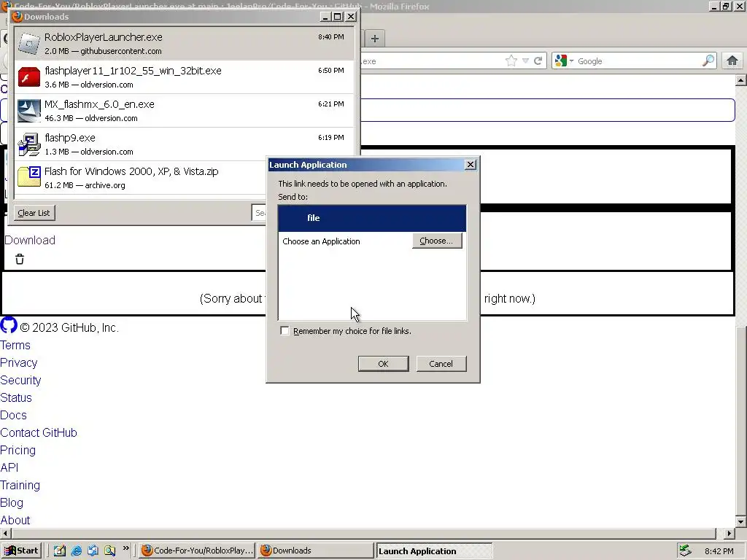Select flashp9.exe download entry
This screenshot has width=747, height=560.
185,144
